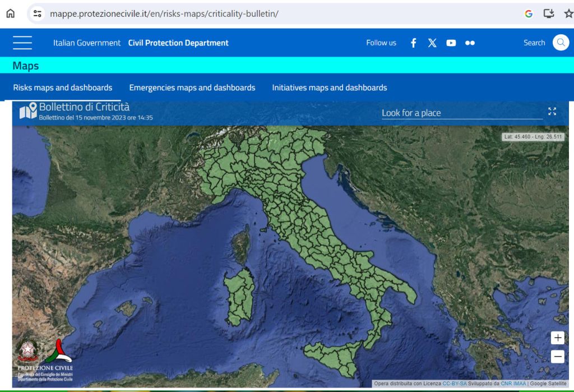Open Civil Protection's Facebook page

coord(414,43)
